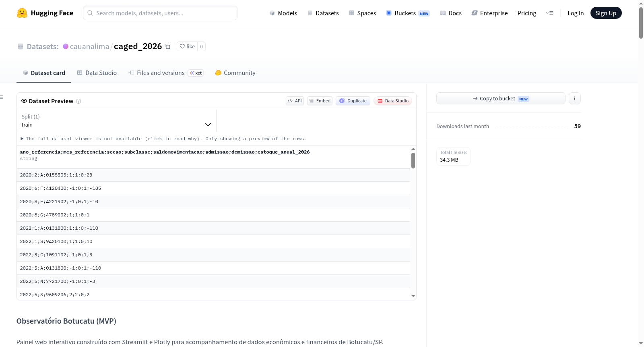Go to the Pricing page

(x=527, y=13)
